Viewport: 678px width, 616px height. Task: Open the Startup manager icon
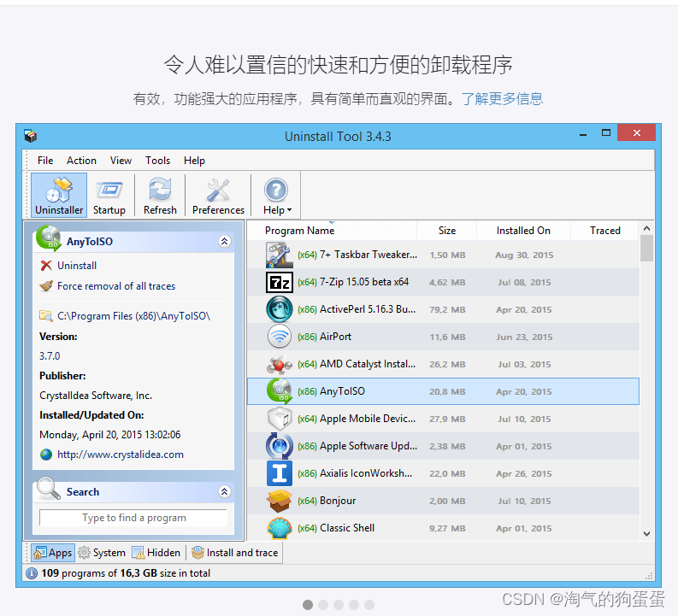[x=109, y=196]
